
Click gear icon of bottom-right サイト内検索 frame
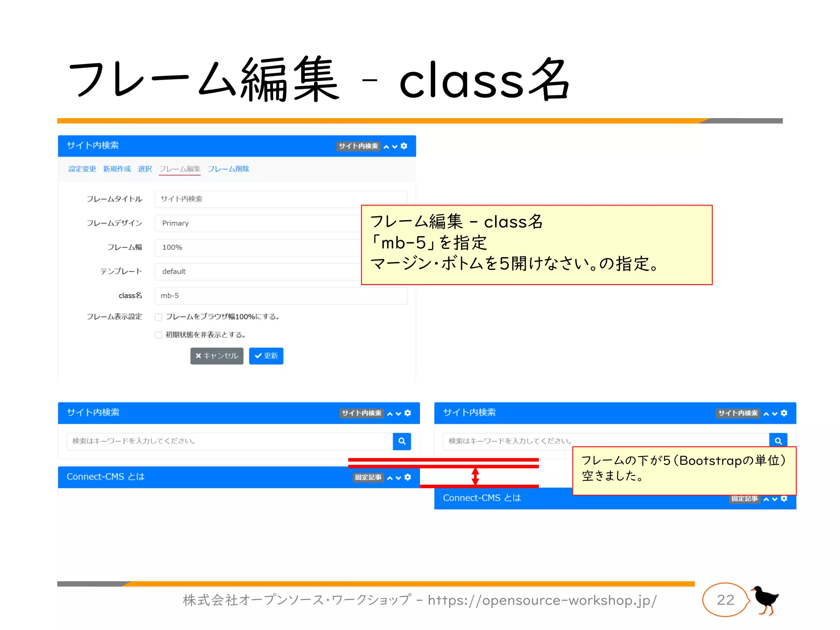tap(784, 413)
